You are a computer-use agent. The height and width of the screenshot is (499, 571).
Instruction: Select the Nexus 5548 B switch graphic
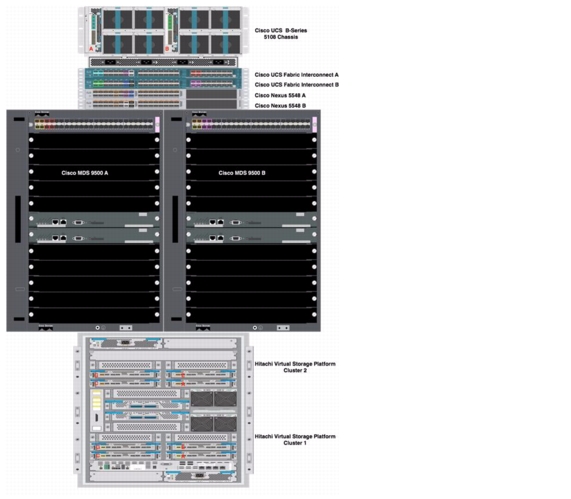163,104
